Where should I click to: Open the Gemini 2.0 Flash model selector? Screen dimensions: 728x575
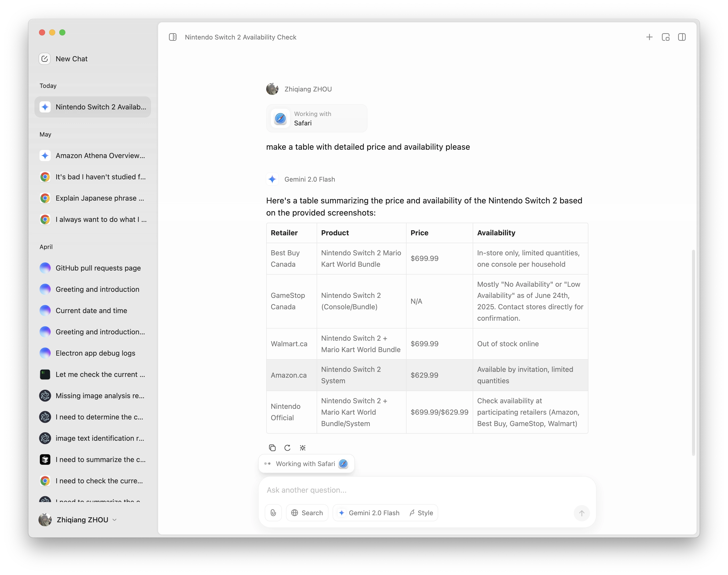pos(369,513)
